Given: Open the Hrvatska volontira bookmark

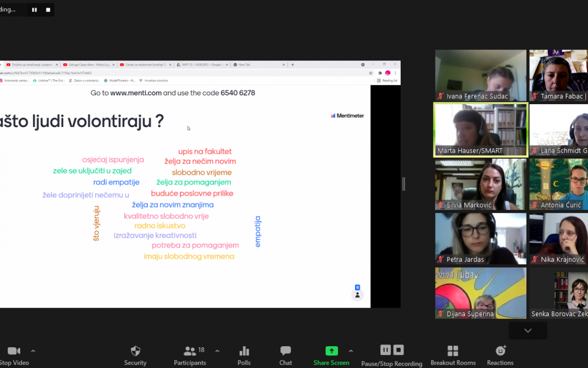Looking at the screenshot, I should 154,80.
